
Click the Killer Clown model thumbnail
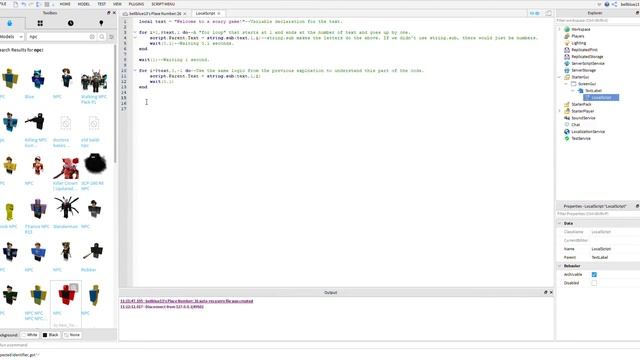pos(66,167)
